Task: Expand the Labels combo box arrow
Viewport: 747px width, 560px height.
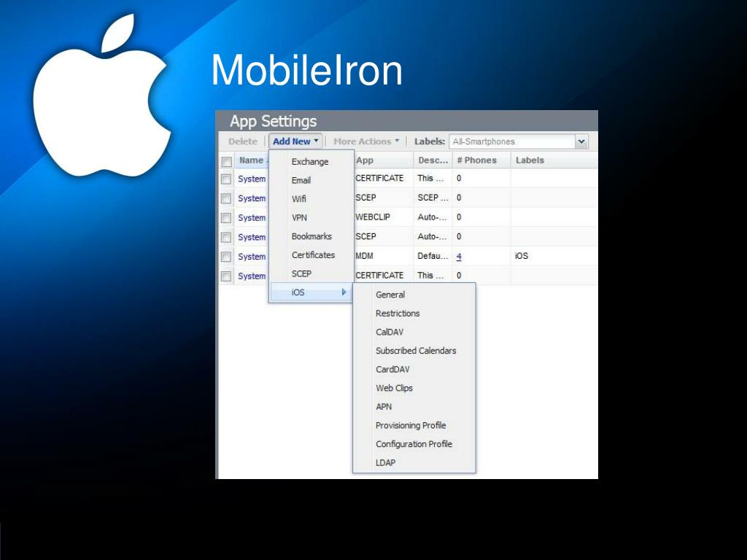Action: (x=581, y=141)
